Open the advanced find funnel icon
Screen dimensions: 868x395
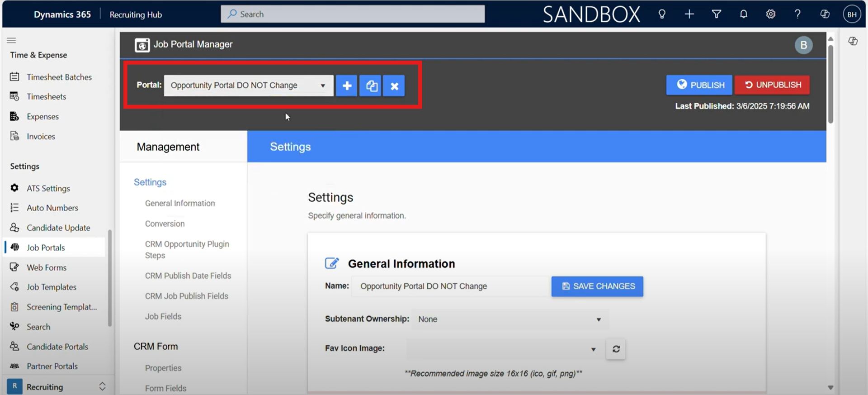click(716, 14)
